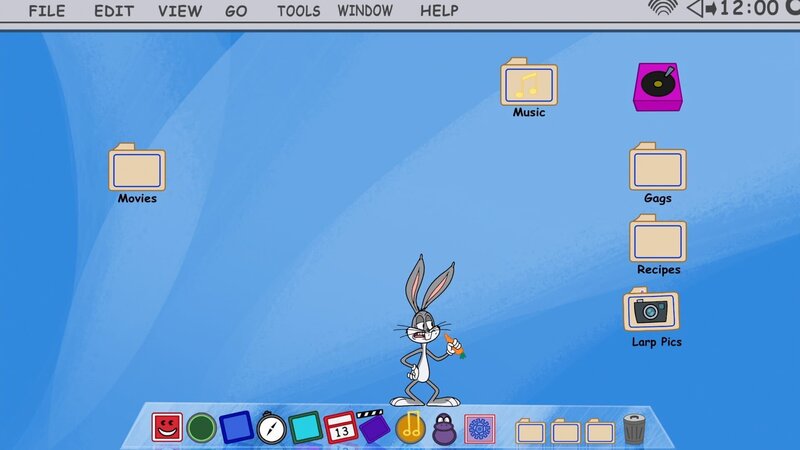Open the WINDOW menu

click(365, 11)
